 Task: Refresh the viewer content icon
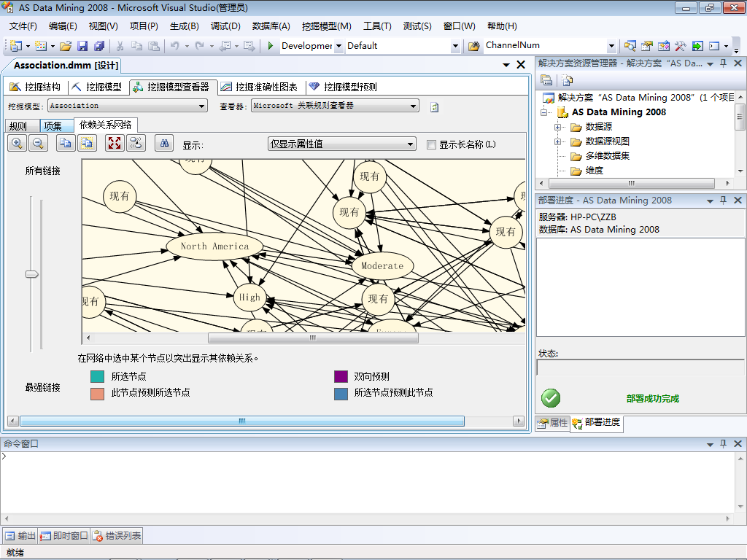(434, 107)
